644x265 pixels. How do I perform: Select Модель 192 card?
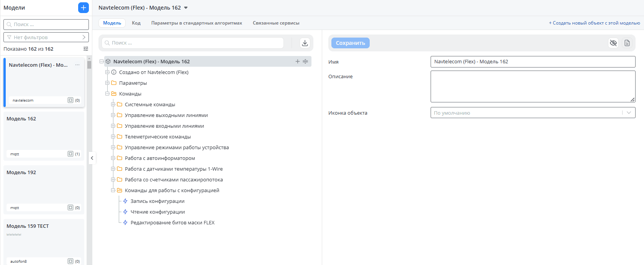[x=44, y=190]
